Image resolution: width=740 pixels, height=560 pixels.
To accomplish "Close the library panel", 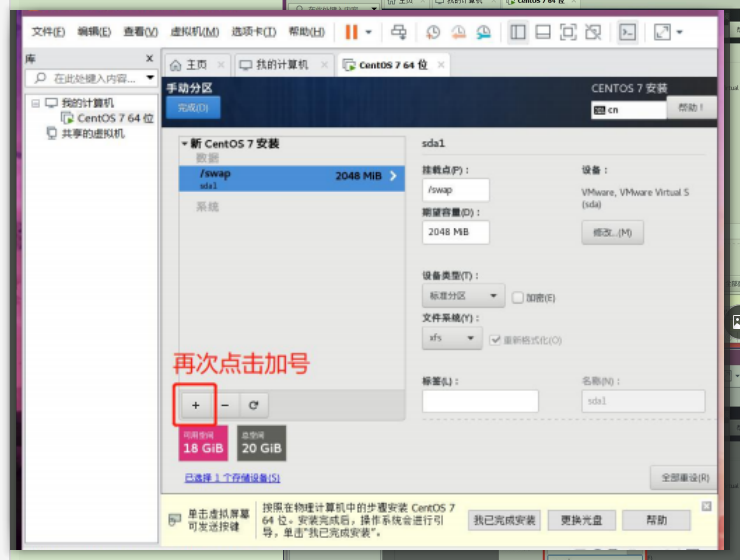I will tap(149, 59).
